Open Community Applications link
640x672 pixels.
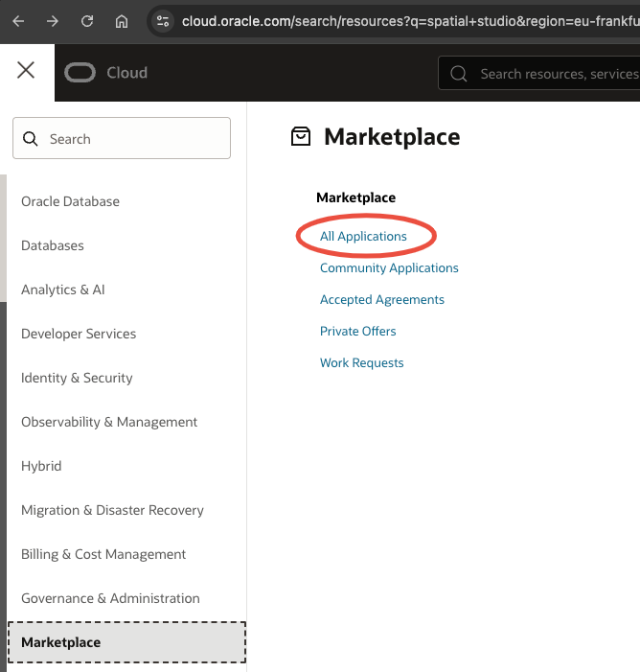coord(389,268)
